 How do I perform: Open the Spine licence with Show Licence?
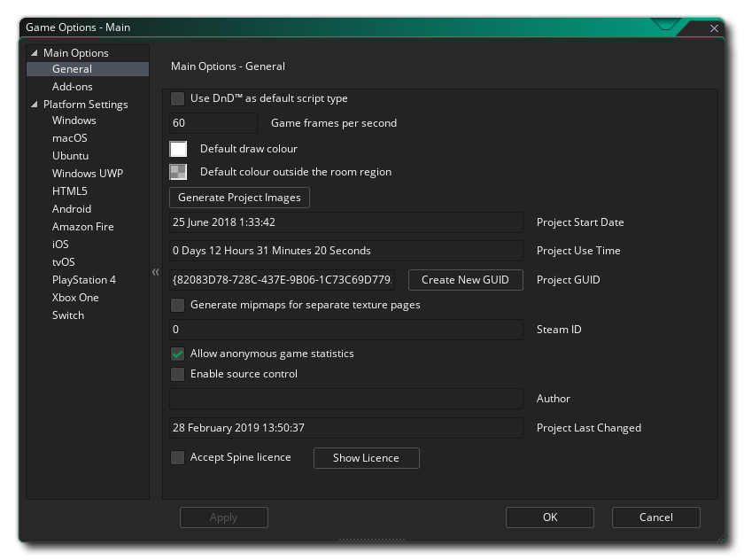[x=366, y=458]
